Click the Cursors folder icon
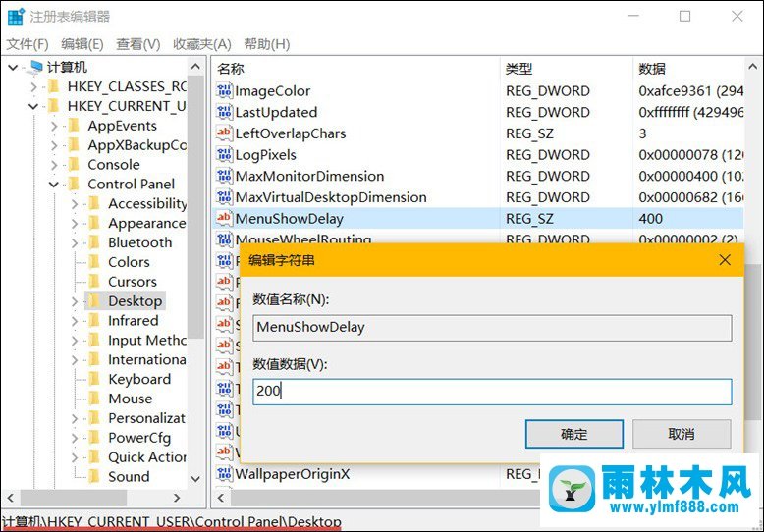Image resolution: width=764 pixels, height=532 pixels. pyautogui.click(x=94, y=282)
